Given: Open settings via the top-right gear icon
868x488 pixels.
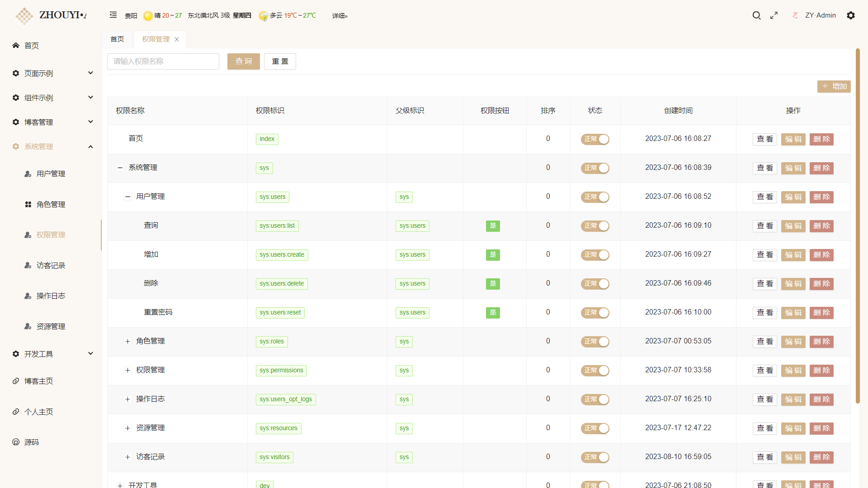Looking at the screenshot, I should pos(851,15).
